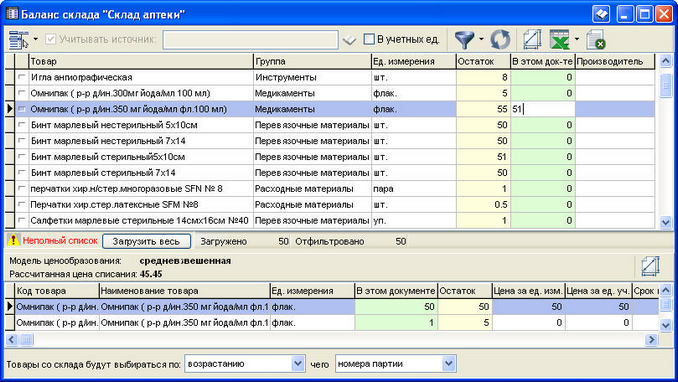Select lower table row with остаток 5

pyautogui.click(x=332, y=323)
